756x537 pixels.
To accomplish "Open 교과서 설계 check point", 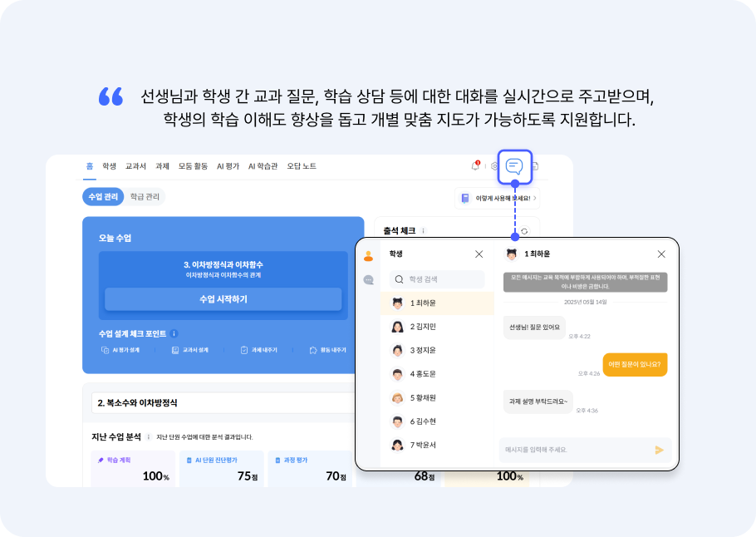I will point(190,350).
